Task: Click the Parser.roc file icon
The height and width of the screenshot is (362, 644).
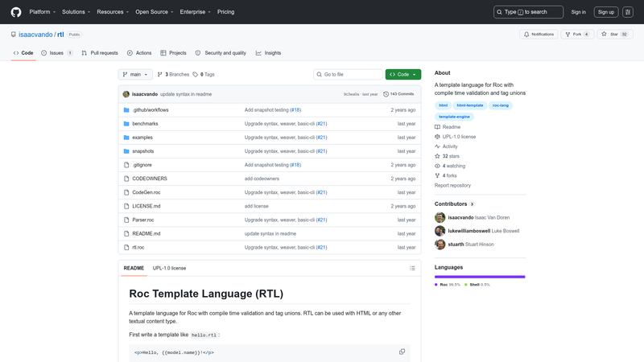Action: 126,220
